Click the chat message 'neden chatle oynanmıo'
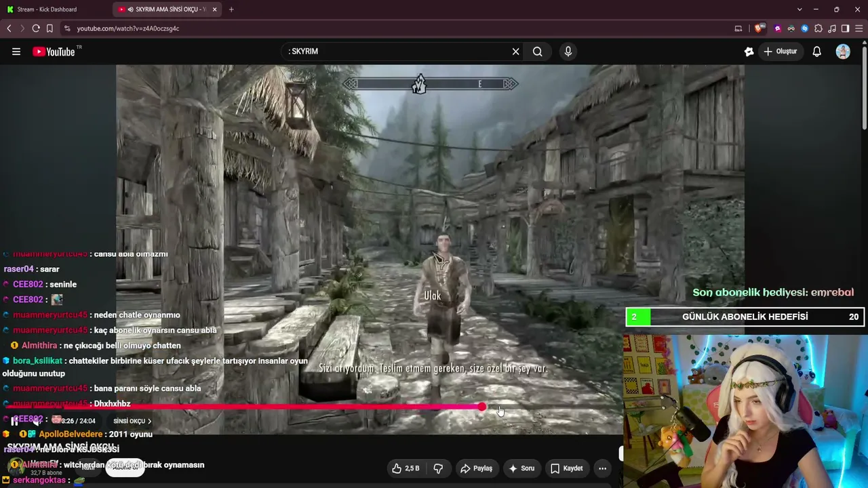The width and height of the screenshot is (868, 488). pos(137,315)
